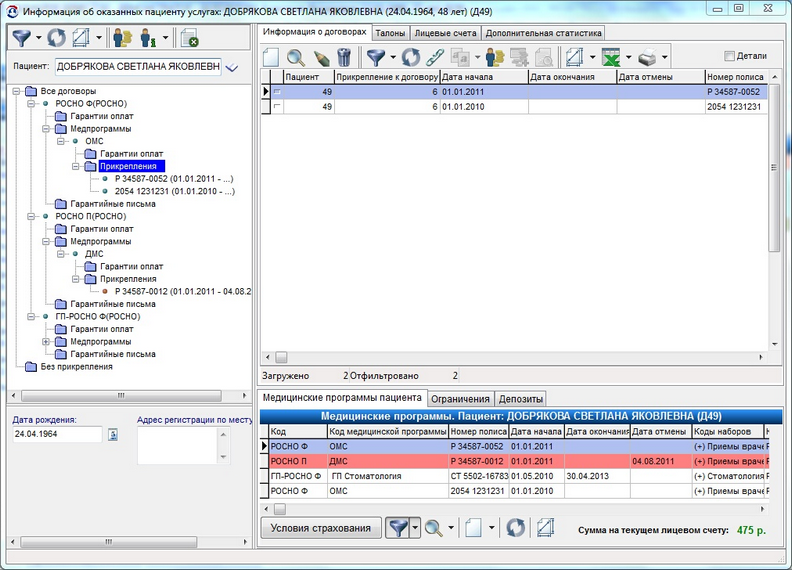Click the blank page icon in medical programs toolbar
Viewport: 792px width, 570px height.
point(473,529)
